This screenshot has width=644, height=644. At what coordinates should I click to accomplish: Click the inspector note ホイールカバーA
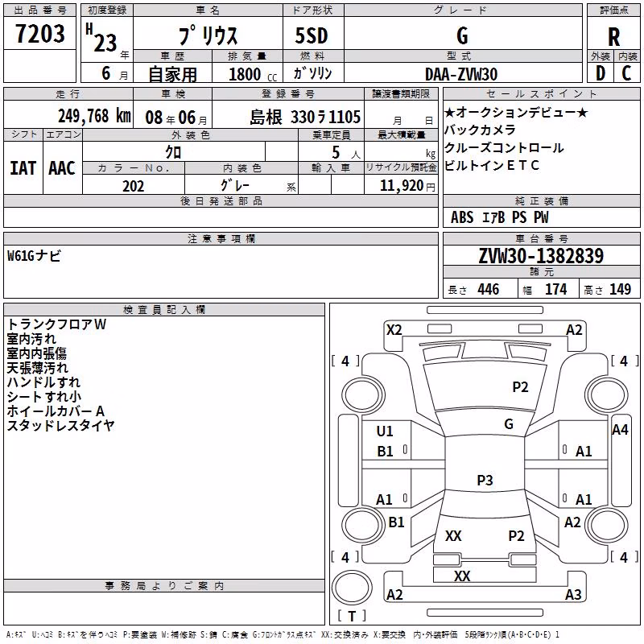click(56, 411)
